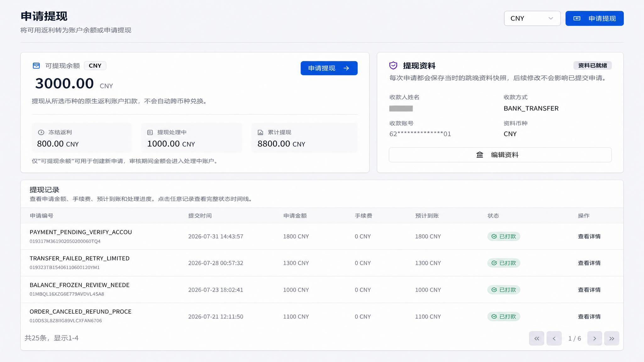Click the document icon beside 累计提现

pyautogui.click(x=260, y=132)
